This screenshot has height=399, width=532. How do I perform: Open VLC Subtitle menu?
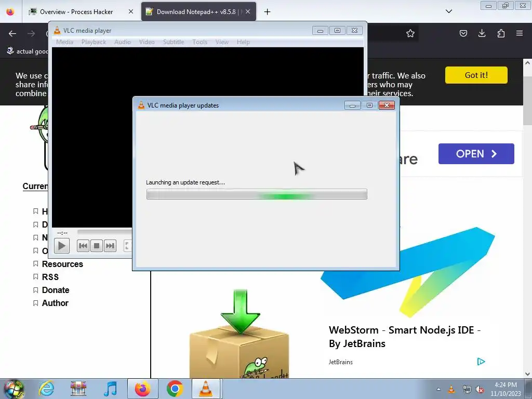pos(174,42)
